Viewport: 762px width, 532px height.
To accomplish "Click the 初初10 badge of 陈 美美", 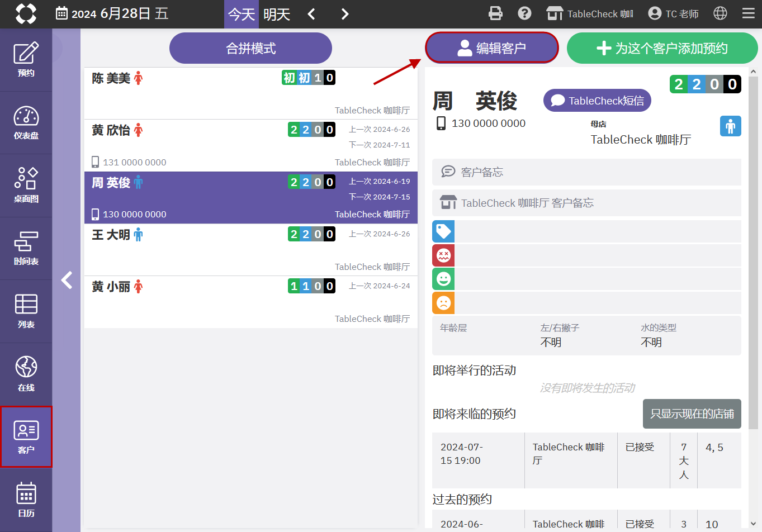I will (x=309, y=78).
